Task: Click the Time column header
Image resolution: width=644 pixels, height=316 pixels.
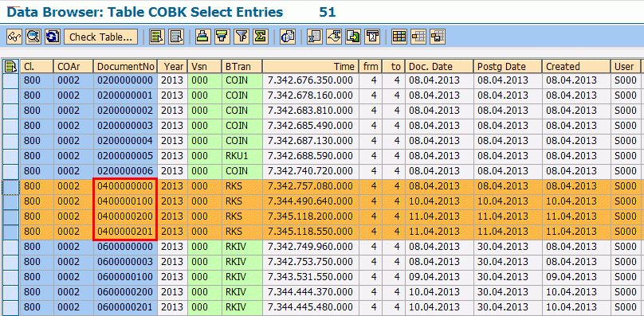Action: [311, 67]
